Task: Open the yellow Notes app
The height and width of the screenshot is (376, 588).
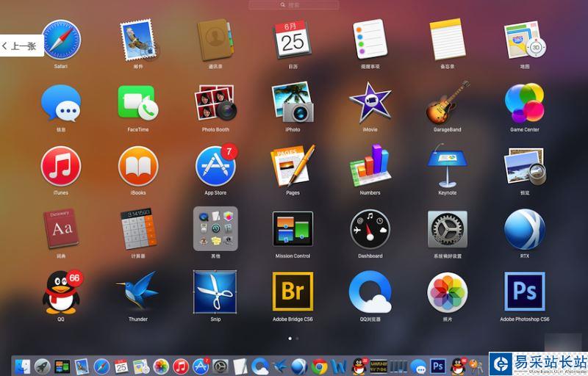Action: coord(448,40)
